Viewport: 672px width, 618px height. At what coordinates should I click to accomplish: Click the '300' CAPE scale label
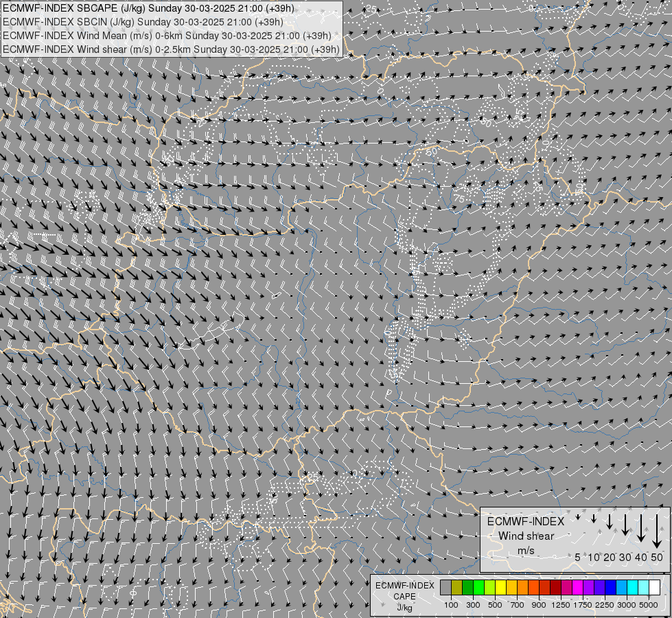pyautogui.click(x=473, y=605)
